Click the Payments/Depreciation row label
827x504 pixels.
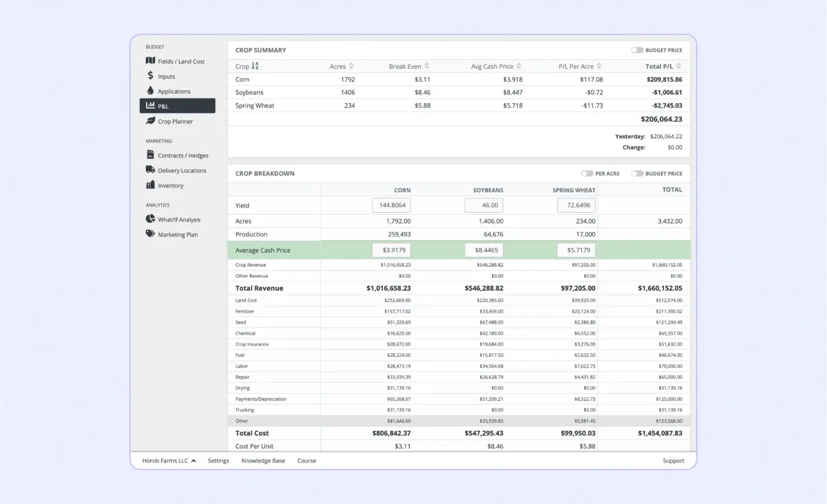[x=261, y=399]
